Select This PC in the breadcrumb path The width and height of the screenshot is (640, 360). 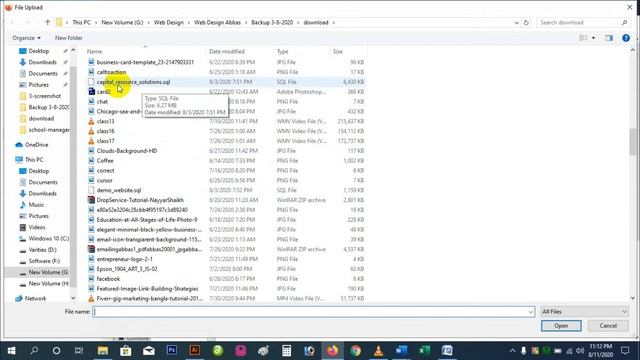(x=81, y=22)
